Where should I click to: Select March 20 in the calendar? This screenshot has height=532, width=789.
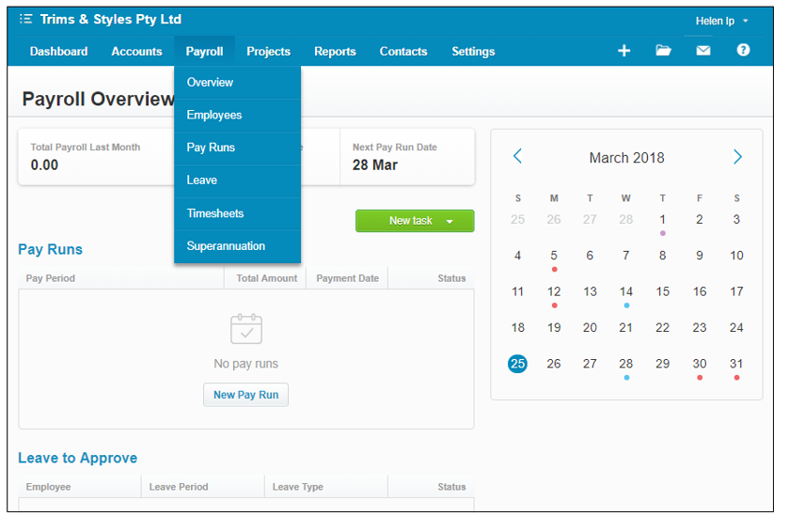[x=590, y=328]
